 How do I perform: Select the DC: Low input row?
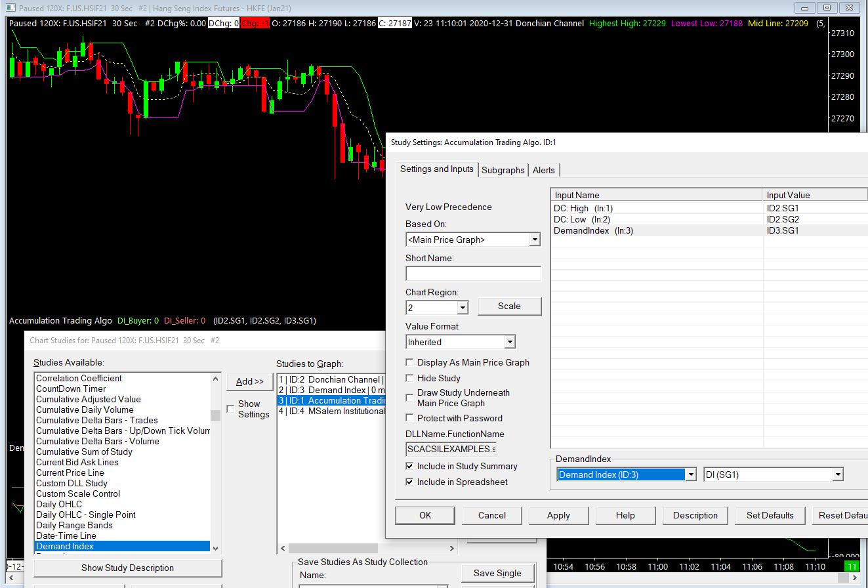click(709, 219)
